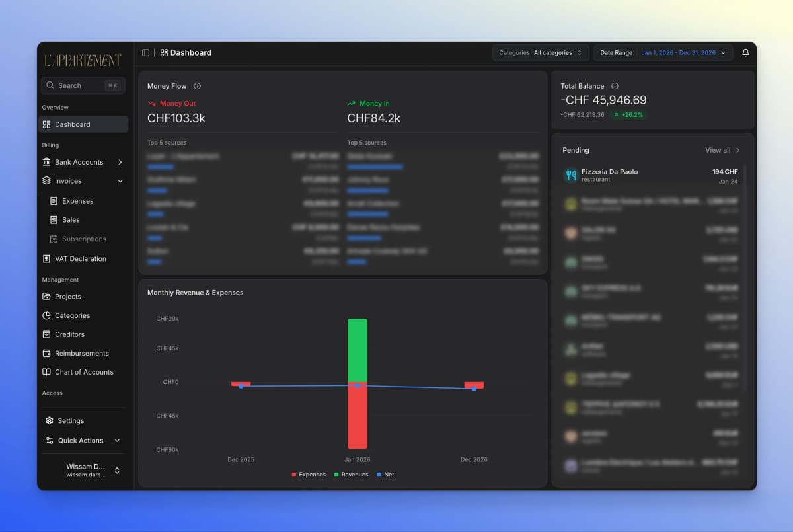The width and height of the screenshot is (793, 532).
Task: Click the Chart of Accounts book icon
Action: point(46,372)
